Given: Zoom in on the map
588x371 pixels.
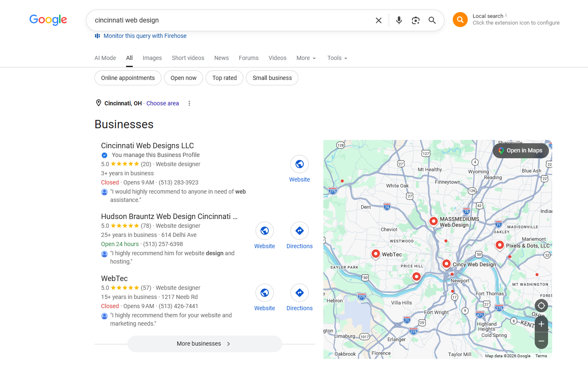Looking at the screenshot, I should [541, 324].
